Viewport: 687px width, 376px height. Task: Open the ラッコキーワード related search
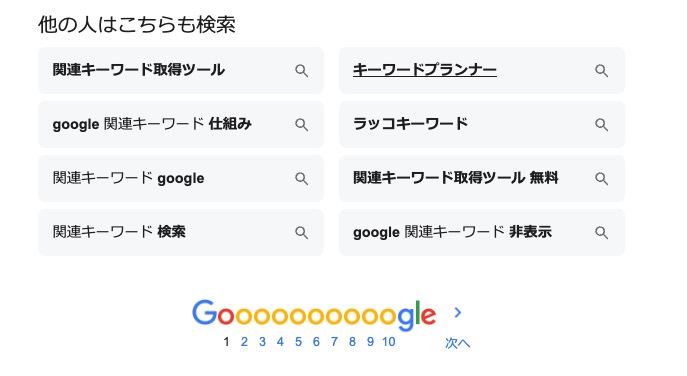tap(411, 124)
